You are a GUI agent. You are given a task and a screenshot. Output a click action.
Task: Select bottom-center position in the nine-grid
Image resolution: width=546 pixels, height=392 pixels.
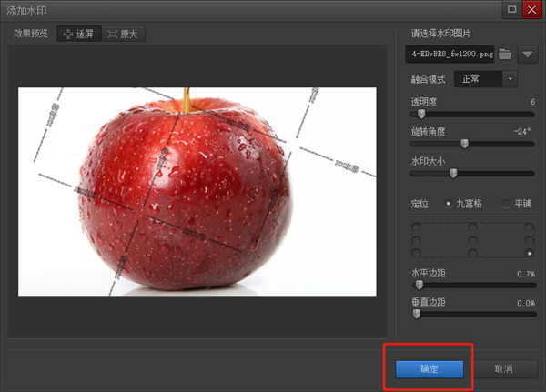pyautogui.click(x=472, y=253)
